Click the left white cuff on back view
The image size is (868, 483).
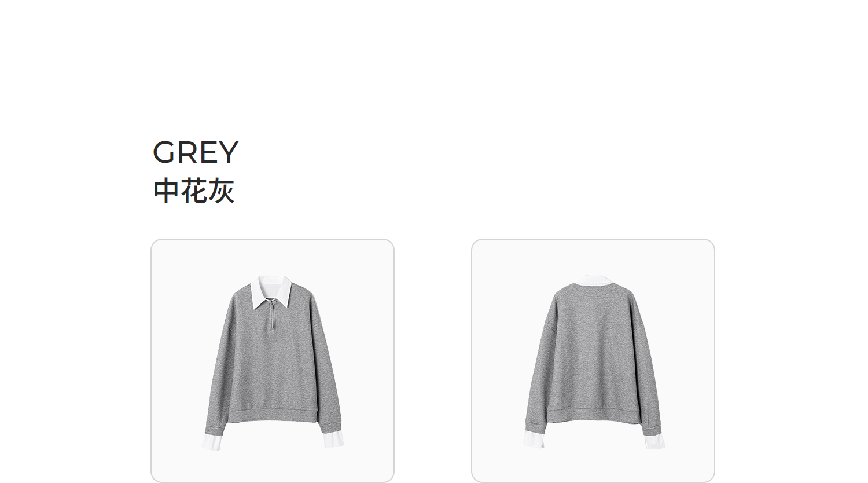point(534,440)
